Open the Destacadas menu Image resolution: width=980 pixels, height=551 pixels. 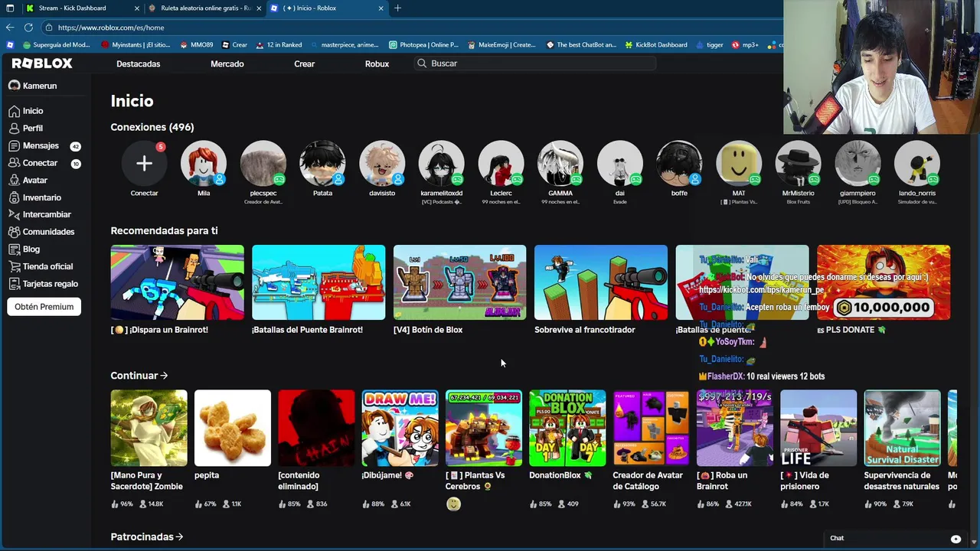point(138,64)
